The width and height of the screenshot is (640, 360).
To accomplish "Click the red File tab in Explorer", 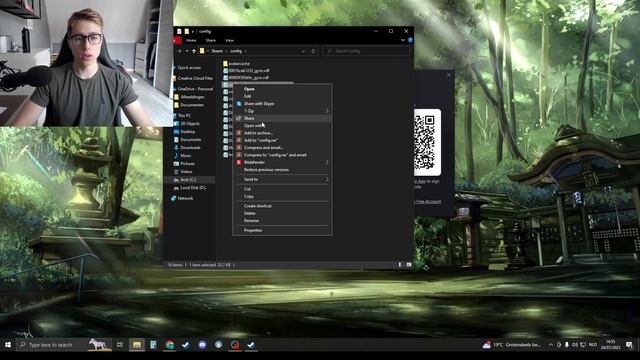I will (x=177, y=40).
